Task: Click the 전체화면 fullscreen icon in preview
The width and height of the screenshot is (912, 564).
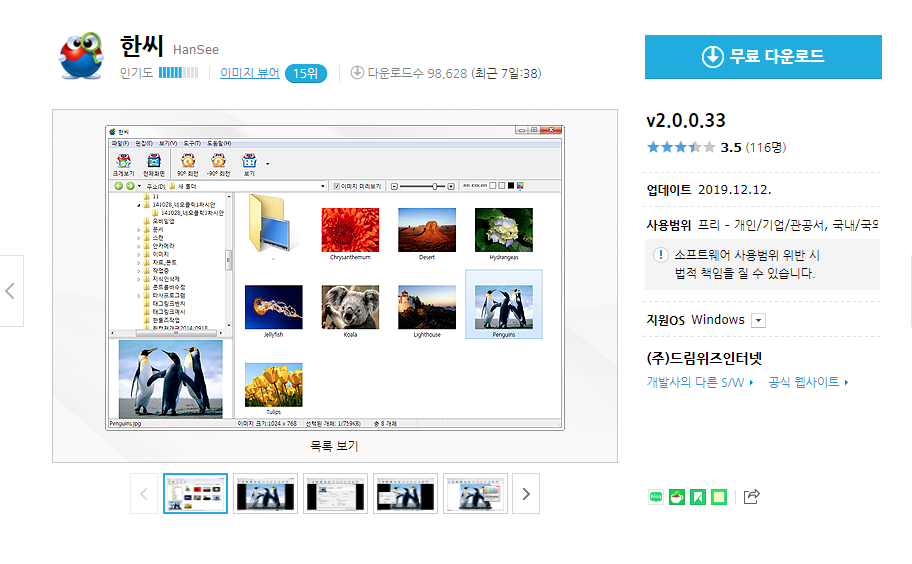Action: click(154, 165)
